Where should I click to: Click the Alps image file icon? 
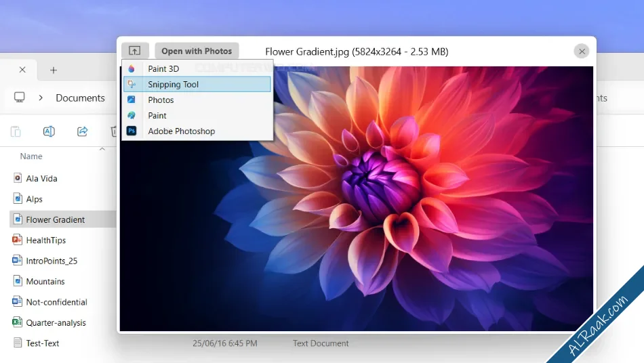[x=17, y=198]
